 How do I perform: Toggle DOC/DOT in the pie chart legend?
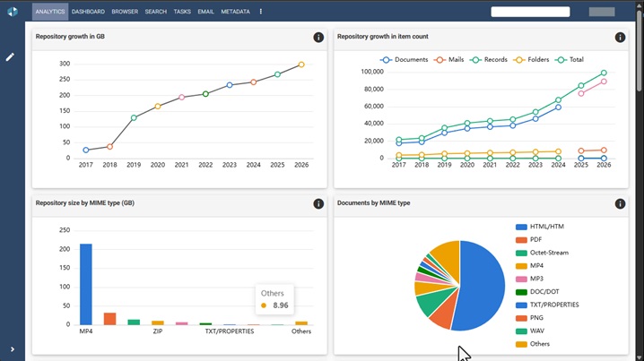[537, 292]
